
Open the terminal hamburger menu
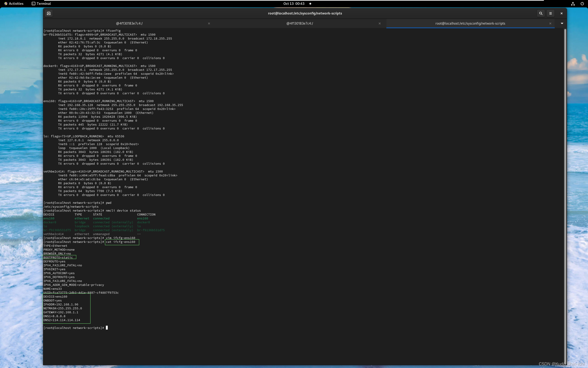551,13
